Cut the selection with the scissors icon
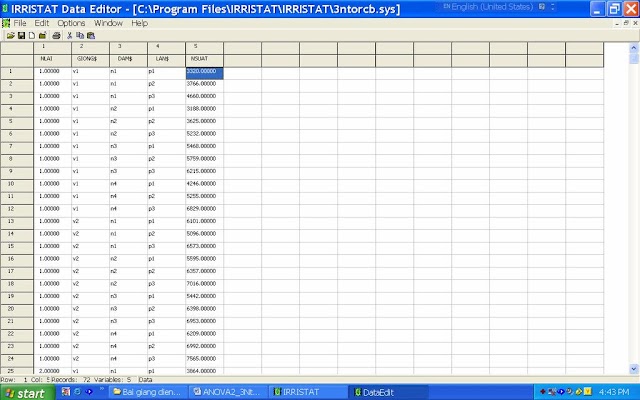The height and width of the screenshot is (400, 640). tap(69, 36)
